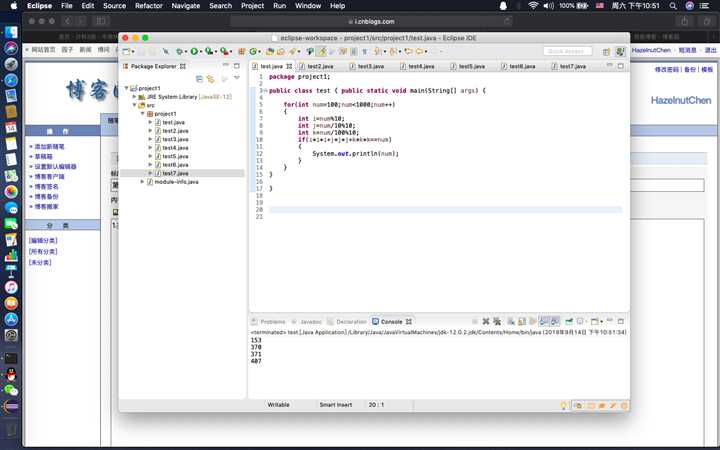This screenshot has height=450, width=720.
Task: Expand the module-info.java tree node
Action: (x=142, y=182)
